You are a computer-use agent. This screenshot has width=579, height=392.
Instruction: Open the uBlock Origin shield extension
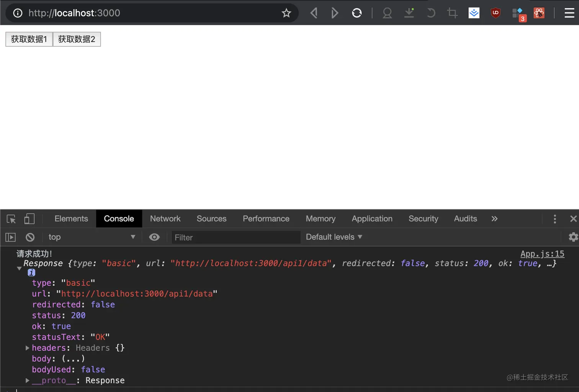tap(496, 13)
